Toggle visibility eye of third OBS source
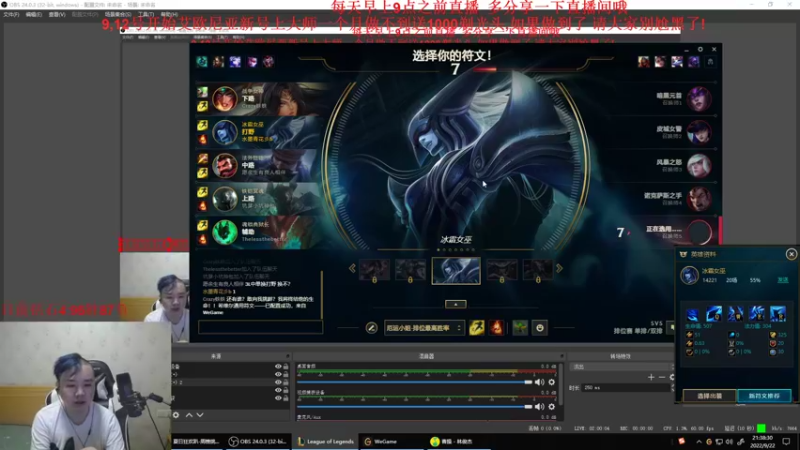Screen dimensions: 800x450 278,382
